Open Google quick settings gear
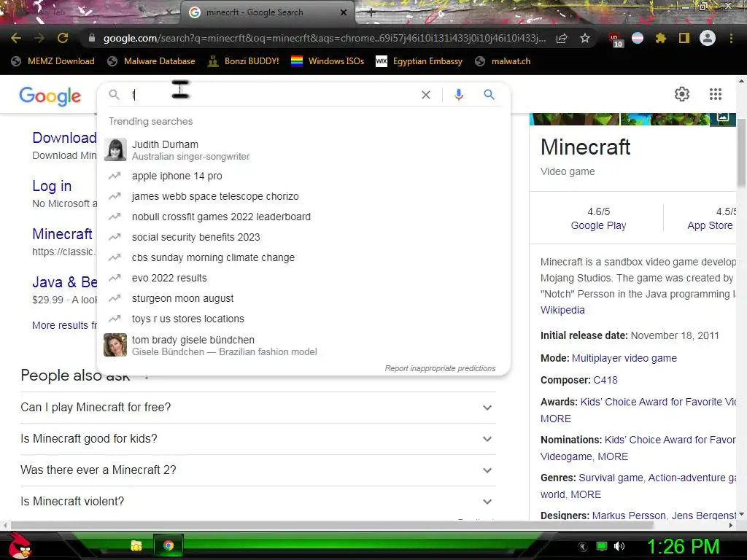747x560 pixels. point(682,94)
